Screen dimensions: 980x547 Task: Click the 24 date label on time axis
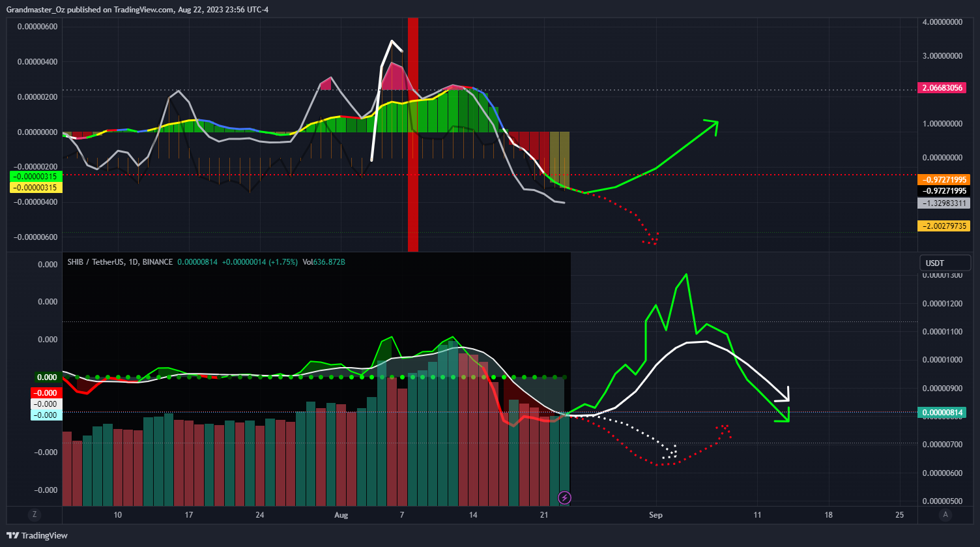(259, 515)
